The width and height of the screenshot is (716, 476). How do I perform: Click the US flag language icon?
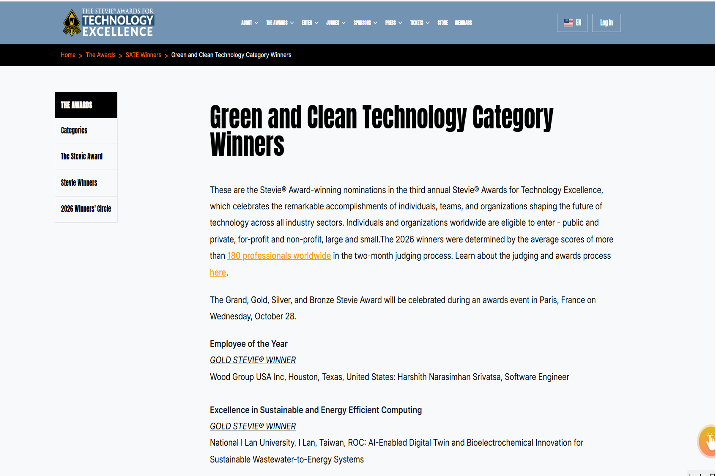coord(568,22)
